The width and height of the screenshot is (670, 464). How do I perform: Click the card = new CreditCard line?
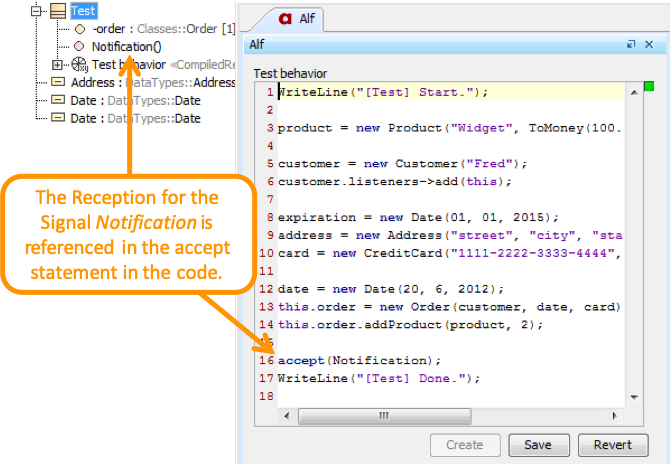(x=450, y=253)
